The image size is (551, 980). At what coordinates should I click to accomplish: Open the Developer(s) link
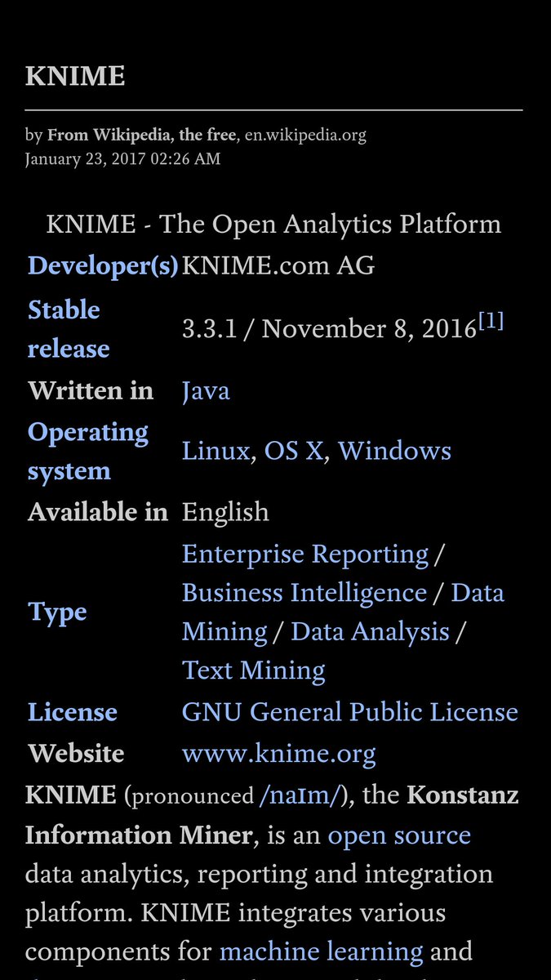pyautogui.click(x=103, y=266)
